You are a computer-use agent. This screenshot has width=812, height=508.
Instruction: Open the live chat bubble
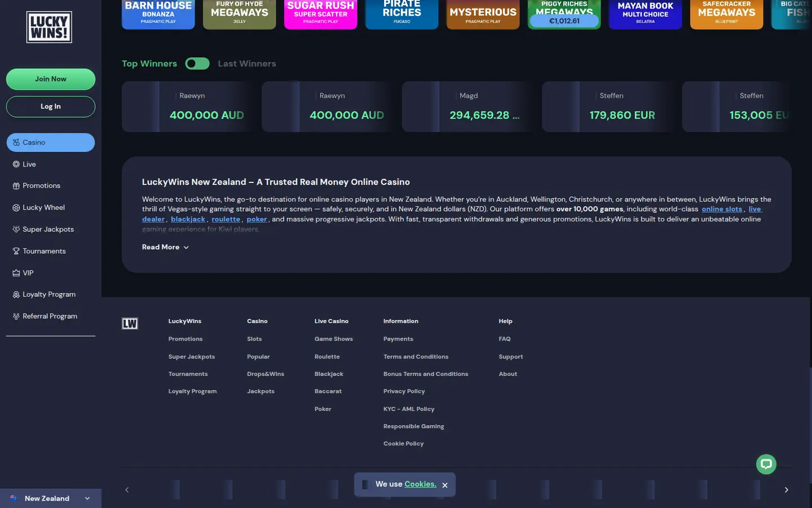click(x=766, y=464)
